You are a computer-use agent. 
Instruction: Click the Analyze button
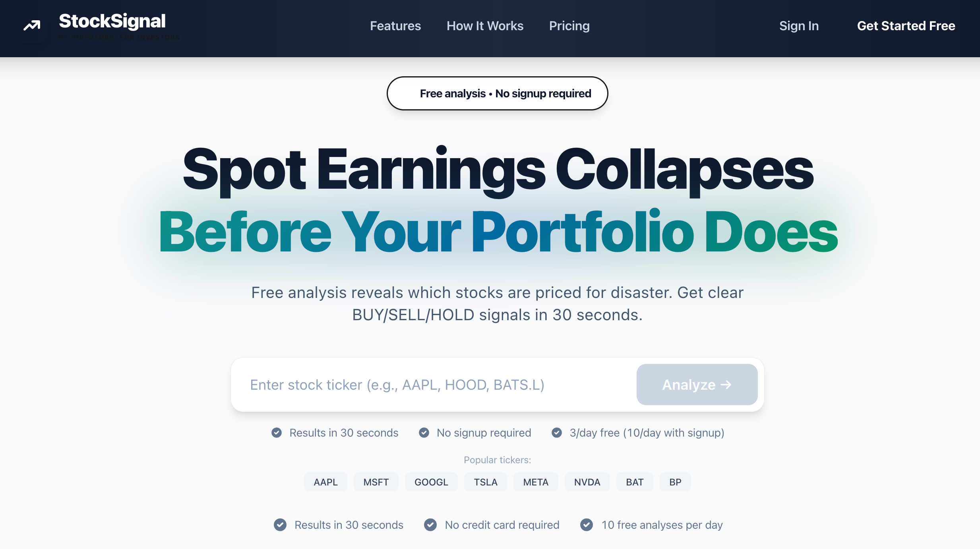697,385
